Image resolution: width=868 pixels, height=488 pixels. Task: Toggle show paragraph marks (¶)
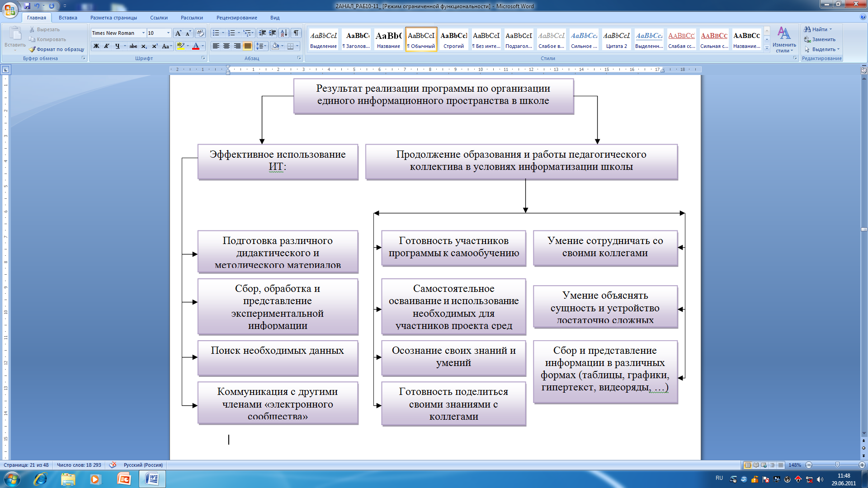point(296,33)
